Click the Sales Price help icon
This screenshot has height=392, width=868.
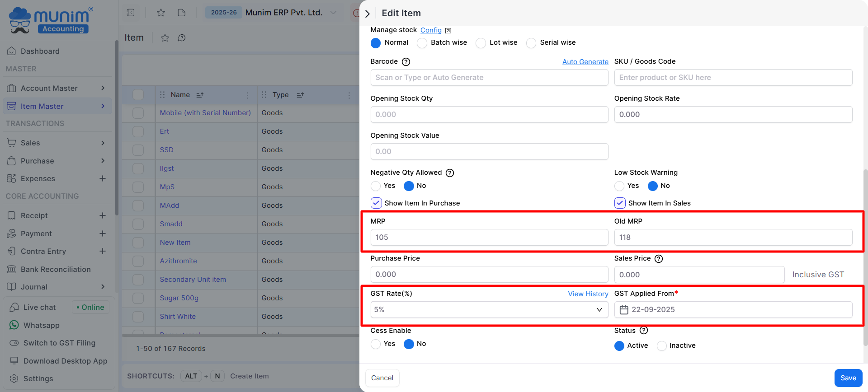[x=659, y=259]
